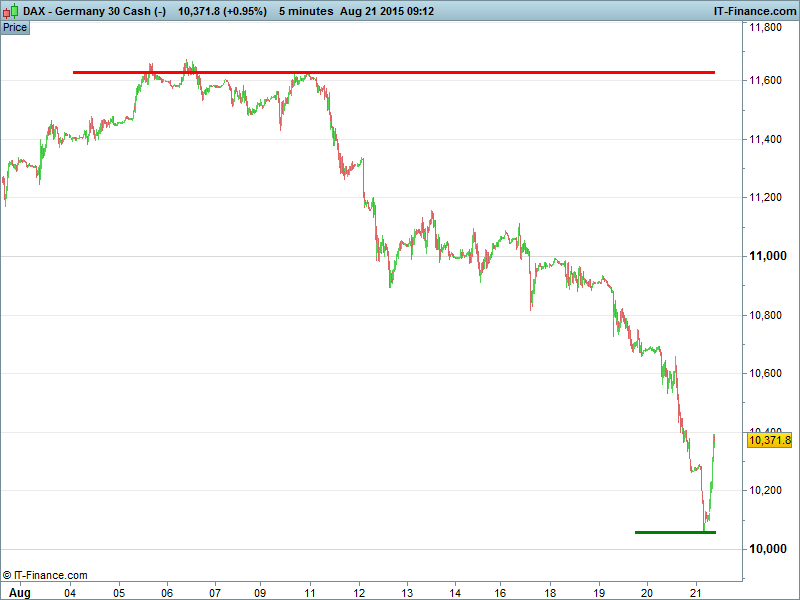Screen dimensions: 800x600
Task: Click the 04 date marker on the time axis
Action: tap(70, 592)
